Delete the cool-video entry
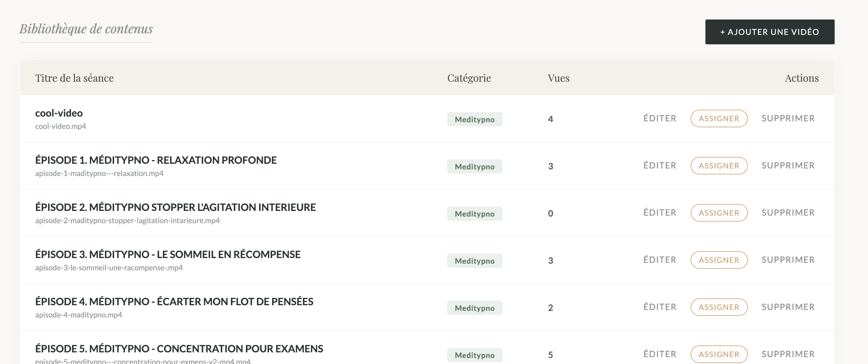This screenshot has height=364, width=868. coord(788,119)
